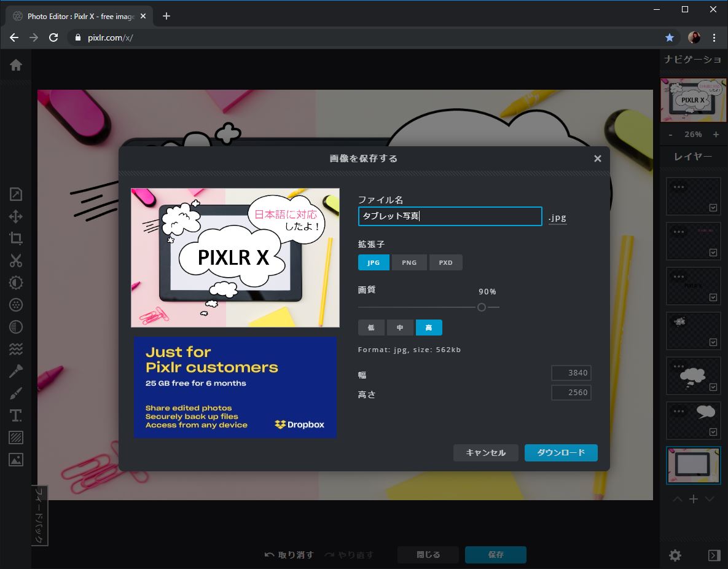Open the Filter dotted-circle tool
Screen dimensions: 728x569
coord(16,305)
